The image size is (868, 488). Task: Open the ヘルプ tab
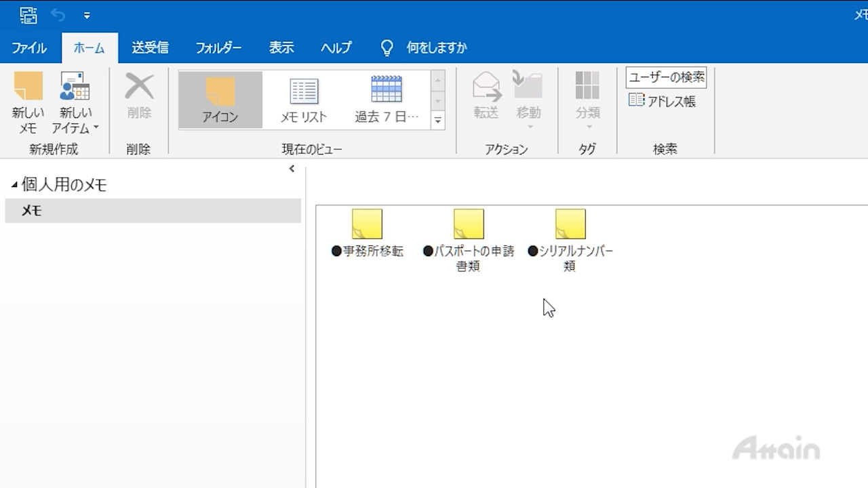tap(336, 48)
